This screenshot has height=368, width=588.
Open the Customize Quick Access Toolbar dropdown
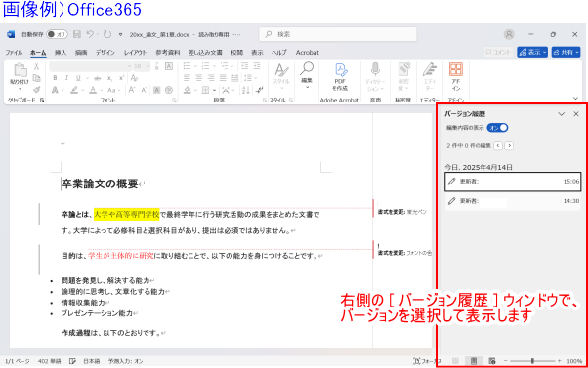tap(120, 35)
